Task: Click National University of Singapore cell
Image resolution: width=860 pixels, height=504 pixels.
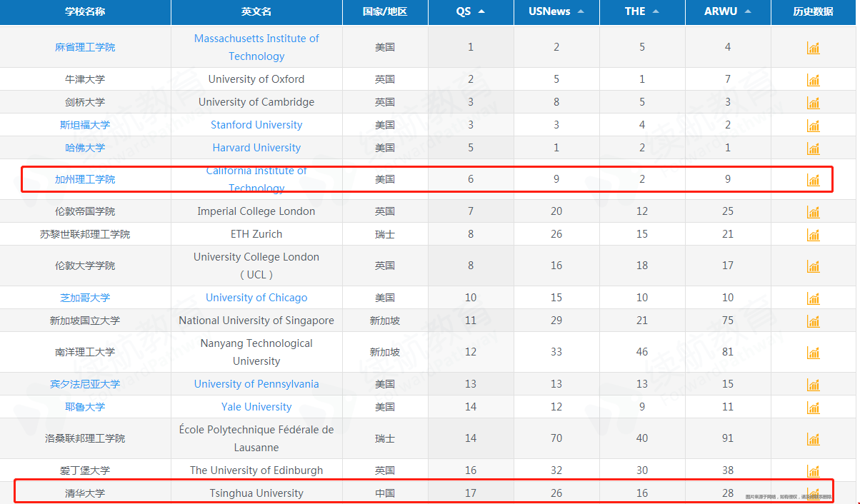Action: pos(256,321)
